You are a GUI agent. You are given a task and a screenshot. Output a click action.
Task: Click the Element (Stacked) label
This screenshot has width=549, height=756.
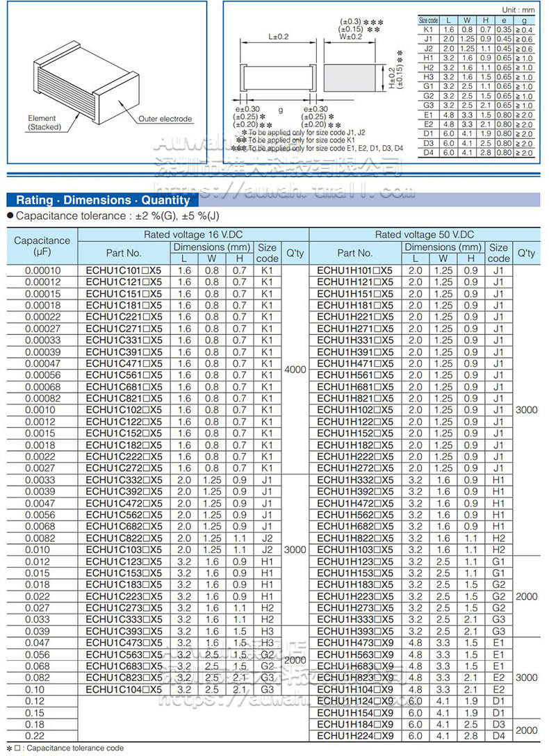click(44, 122)
